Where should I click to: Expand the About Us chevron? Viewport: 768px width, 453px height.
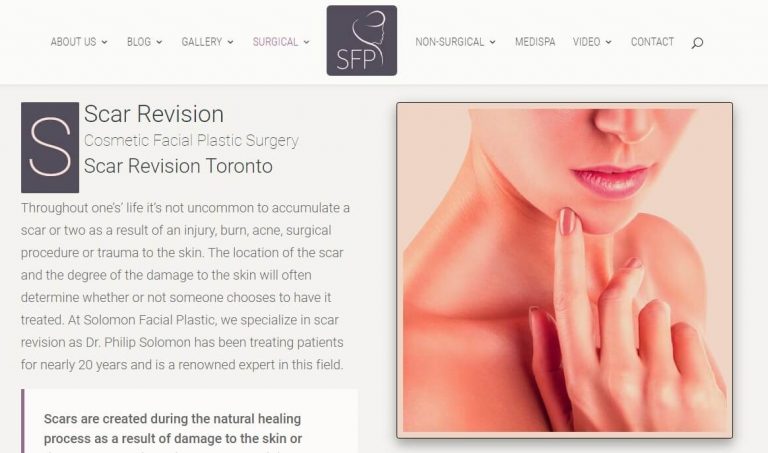(104, 43)
